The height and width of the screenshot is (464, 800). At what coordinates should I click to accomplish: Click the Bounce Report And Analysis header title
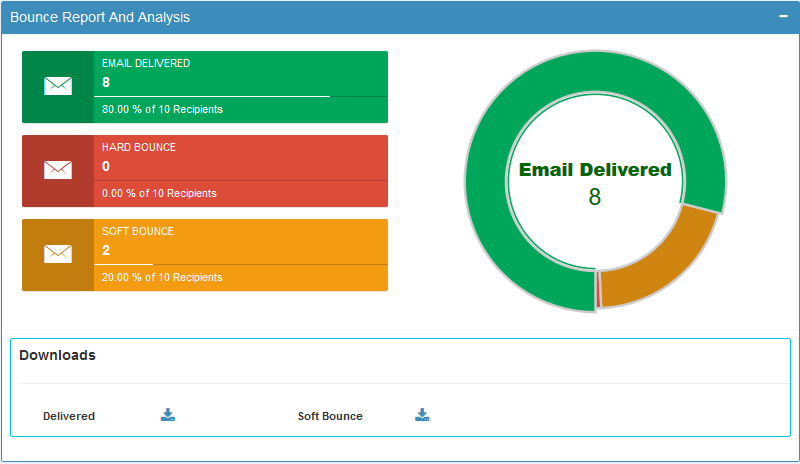coord(100,17)
